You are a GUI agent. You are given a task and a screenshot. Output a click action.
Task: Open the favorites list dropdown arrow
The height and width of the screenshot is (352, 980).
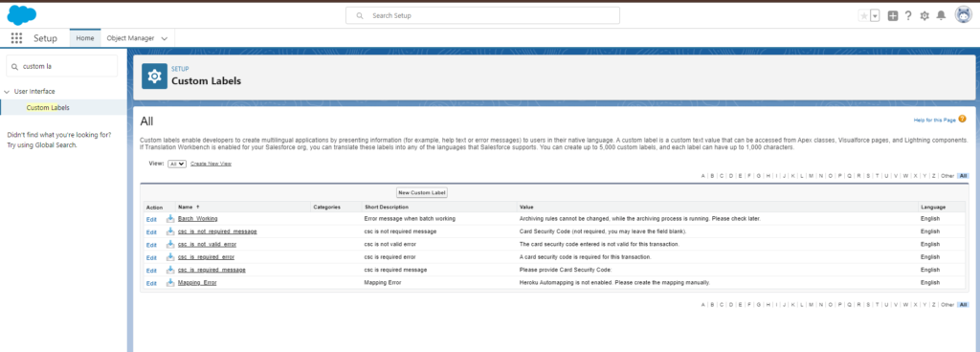click(x=875, y=16)
